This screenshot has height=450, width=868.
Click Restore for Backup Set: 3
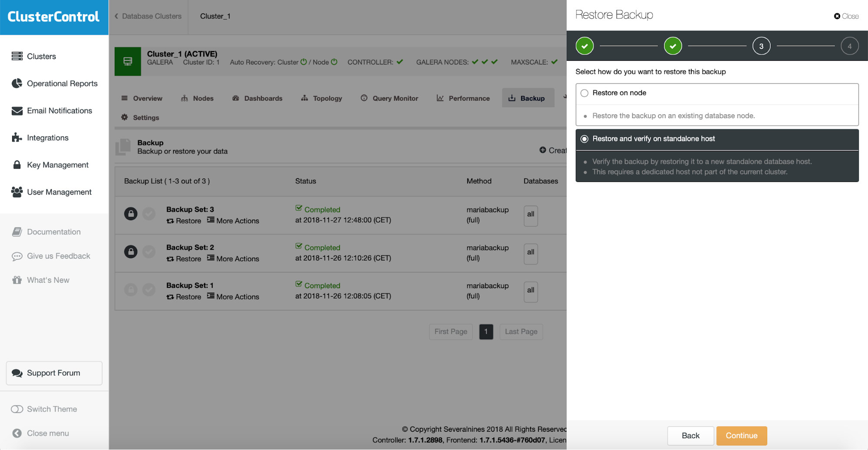(x=184, y=221)
